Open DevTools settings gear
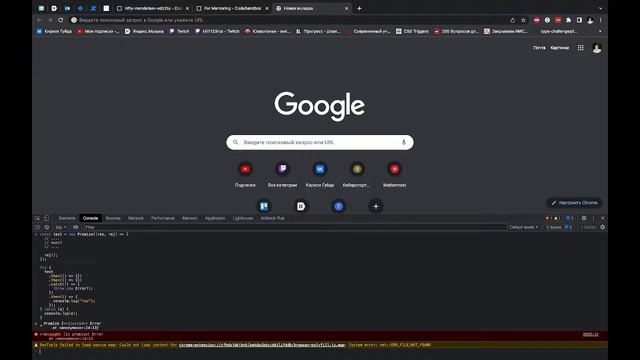Screen dimensions: 640x360 [584, 218]
